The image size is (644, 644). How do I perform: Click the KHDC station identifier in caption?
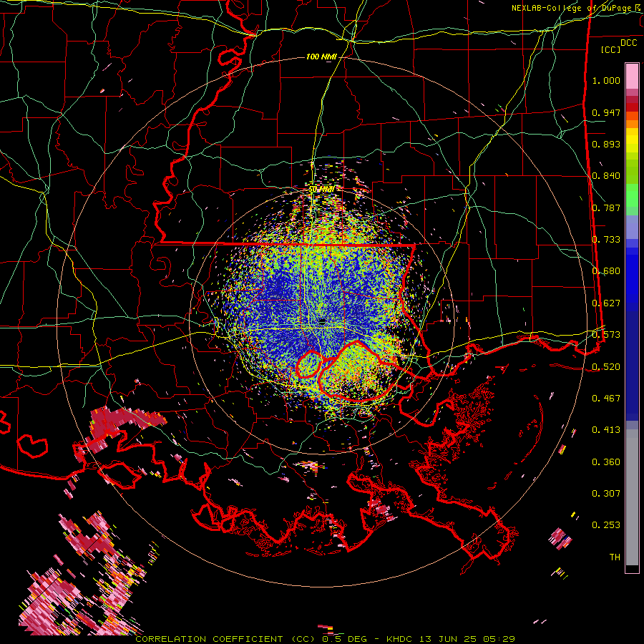401,639
